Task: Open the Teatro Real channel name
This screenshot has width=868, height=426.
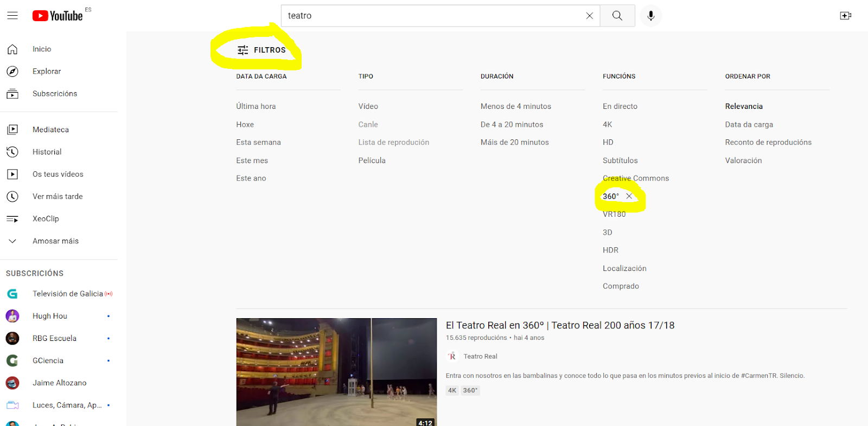Action: 481,357
